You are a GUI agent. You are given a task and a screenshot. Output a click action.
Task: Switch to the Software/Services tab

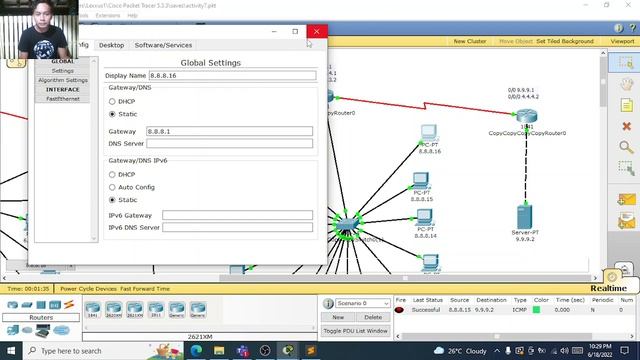163,45
